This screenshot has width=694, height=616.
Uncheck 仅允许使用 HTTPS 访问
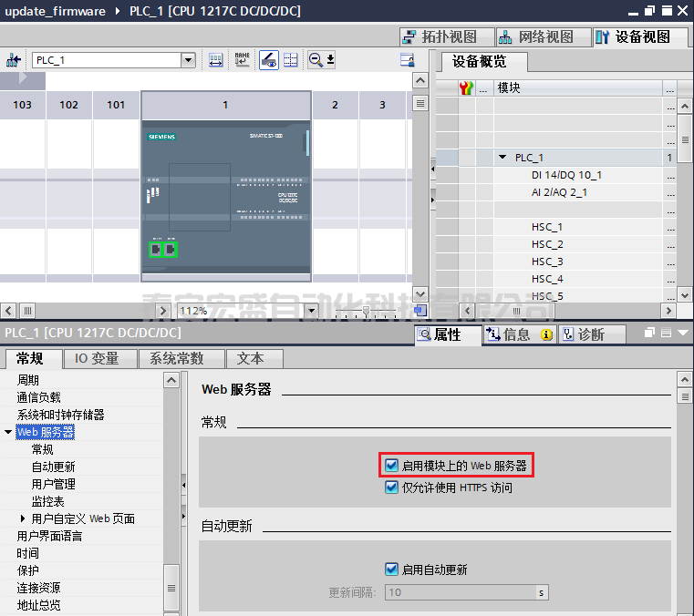tap(392, 488)
